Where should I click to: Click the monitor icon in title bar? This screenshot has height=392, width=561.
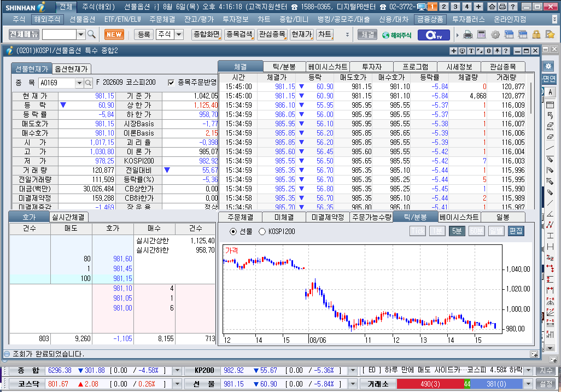click(422, 7)
